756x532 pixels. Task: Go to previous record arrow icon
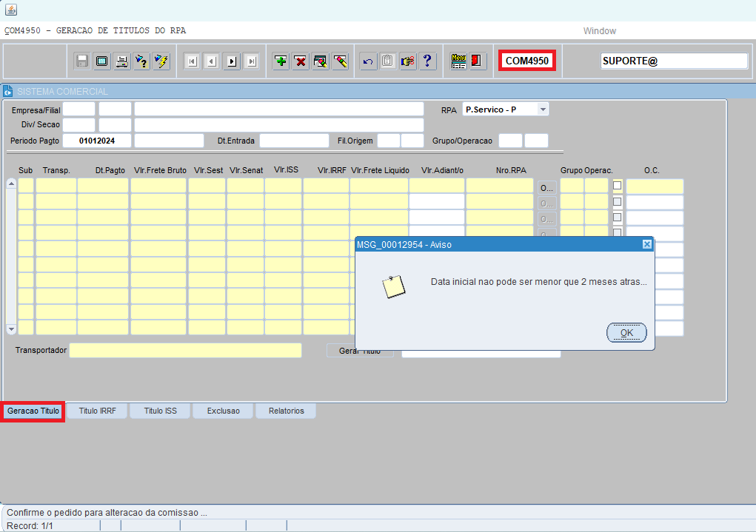click(212, 61)
